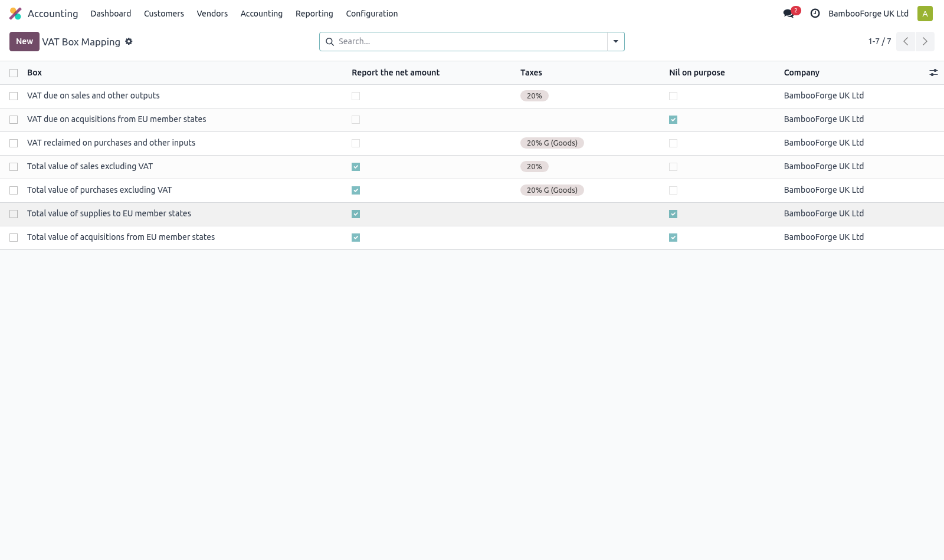The height and width of the screenshot is (560, 944).
Task: Click the search magnifier icon
Action: 330,42
